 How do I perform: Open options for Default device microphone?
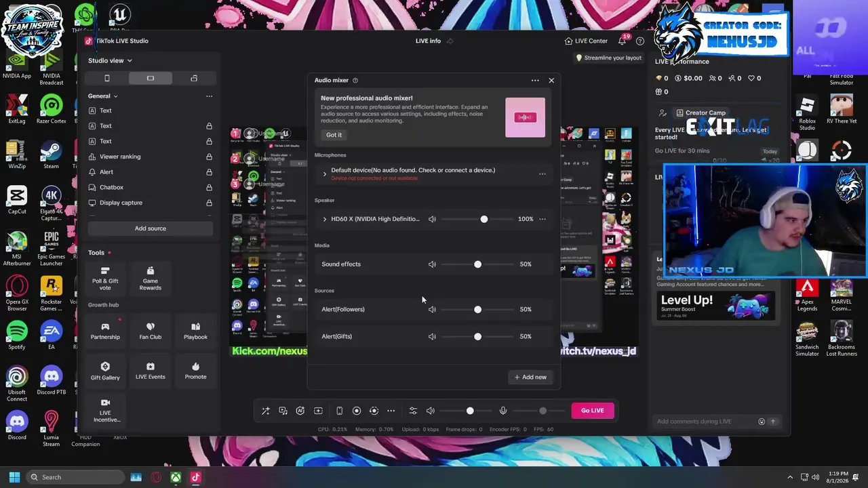[542, 174]
